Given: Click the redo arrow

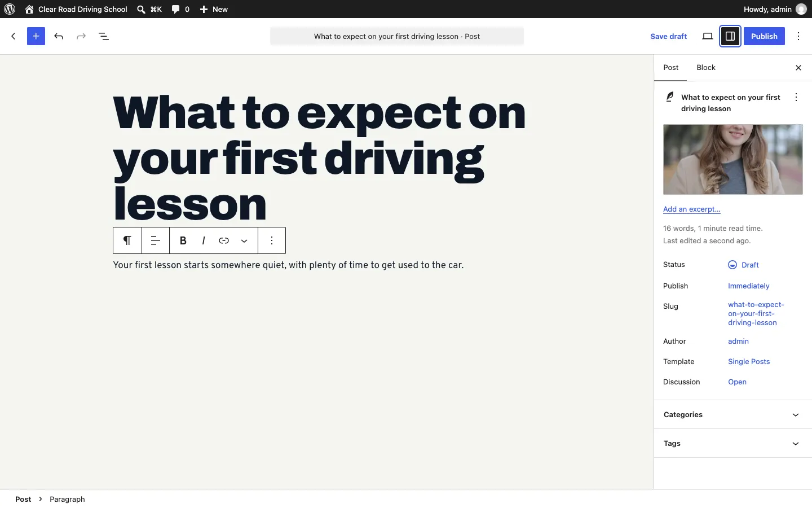Looking at the screenshot, I should tap(81, 36).
